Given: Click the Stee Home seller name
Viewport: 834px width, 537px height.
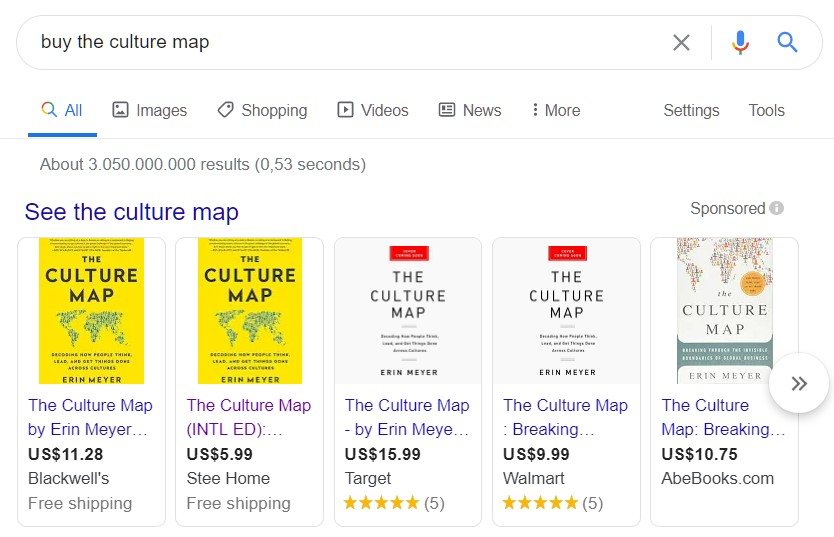Looking at the screenshot, I should pyautogui.click(x=228, y=478).
